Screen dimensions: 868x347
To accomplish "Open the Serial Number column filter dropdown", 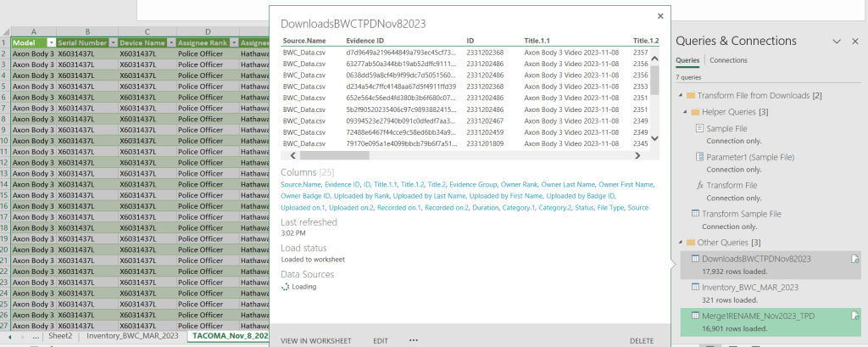I will [112, 42].
